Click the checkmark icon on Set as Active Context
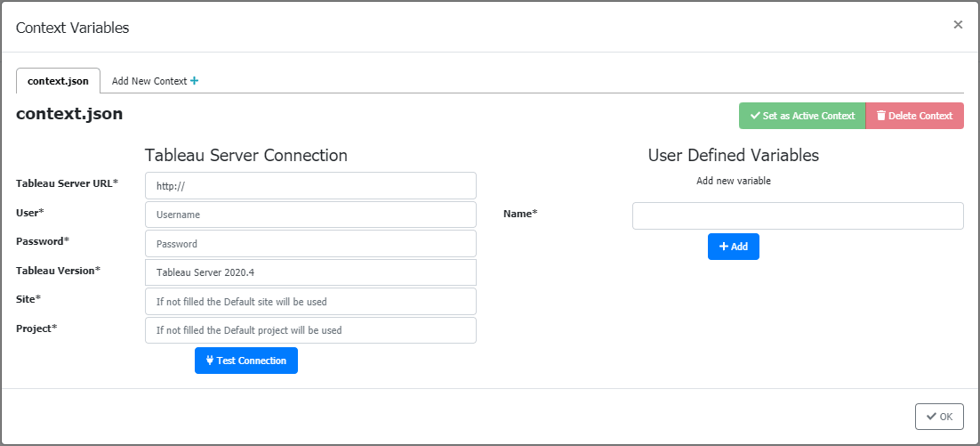This screenshot has width=980, height=446. tap(755, 116)
